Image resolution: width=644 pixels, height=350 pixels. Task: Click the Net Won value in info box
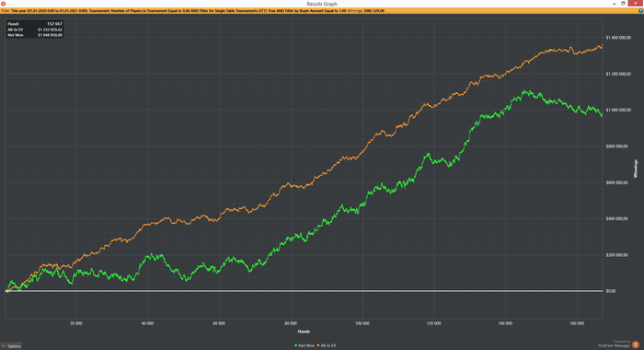click(x=50, y=35)
